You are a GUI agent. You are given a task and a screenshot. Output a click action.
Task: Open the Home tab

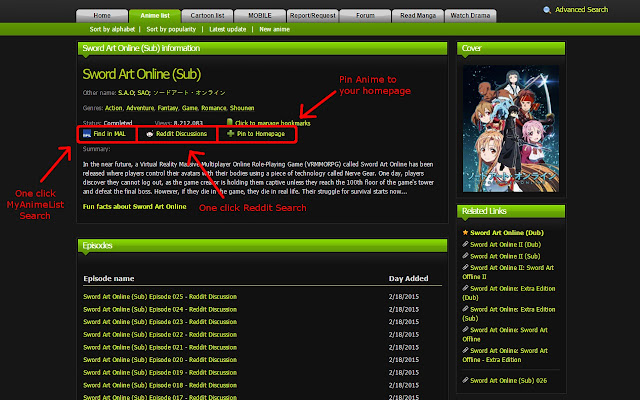tap(102, 16)
